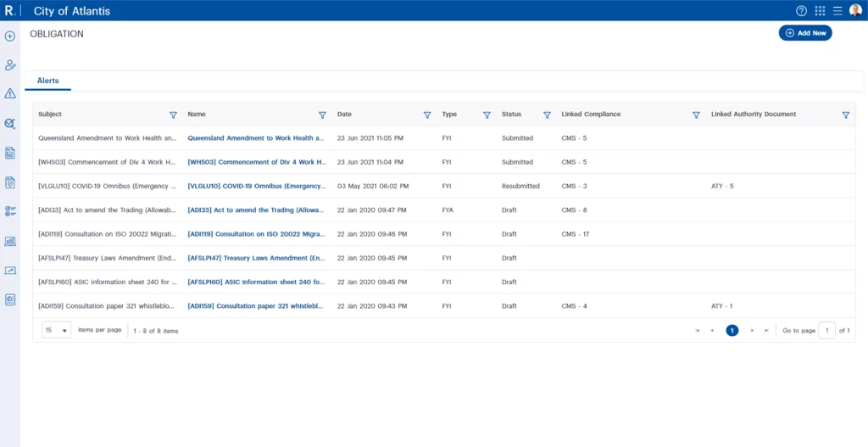Click the bar chart icon in sidebar
The height and width of the screenshot is (447, 868).
click(x=10, y=241)
